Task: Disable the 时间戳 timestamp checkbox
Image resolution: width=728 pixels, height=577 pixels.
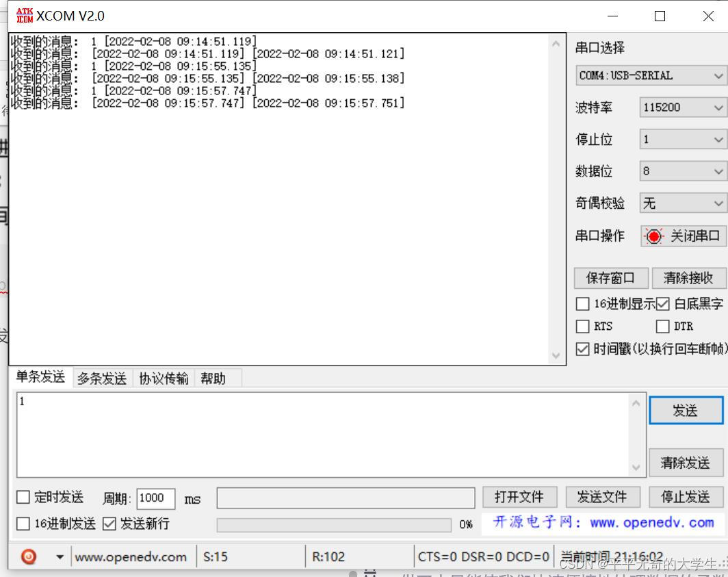Action: point(583,349)
